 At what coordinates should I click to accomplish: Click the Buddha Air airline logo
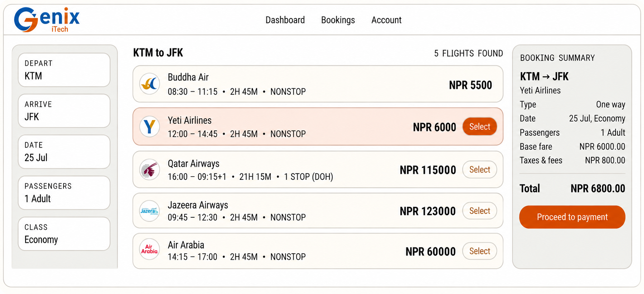pyautogui.click(x=149, y=84)
